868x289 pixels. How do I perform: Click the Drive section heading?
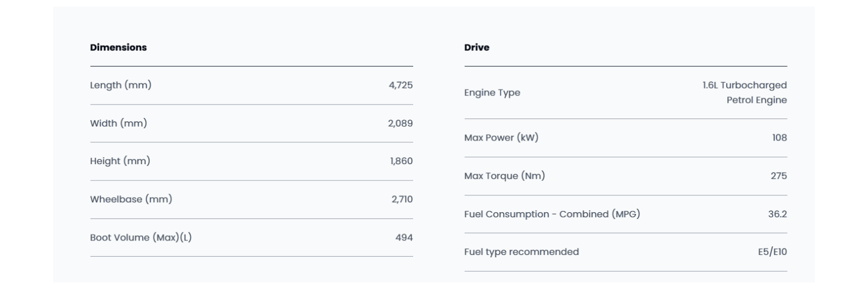pyautogui.click(x=476, y=47)
